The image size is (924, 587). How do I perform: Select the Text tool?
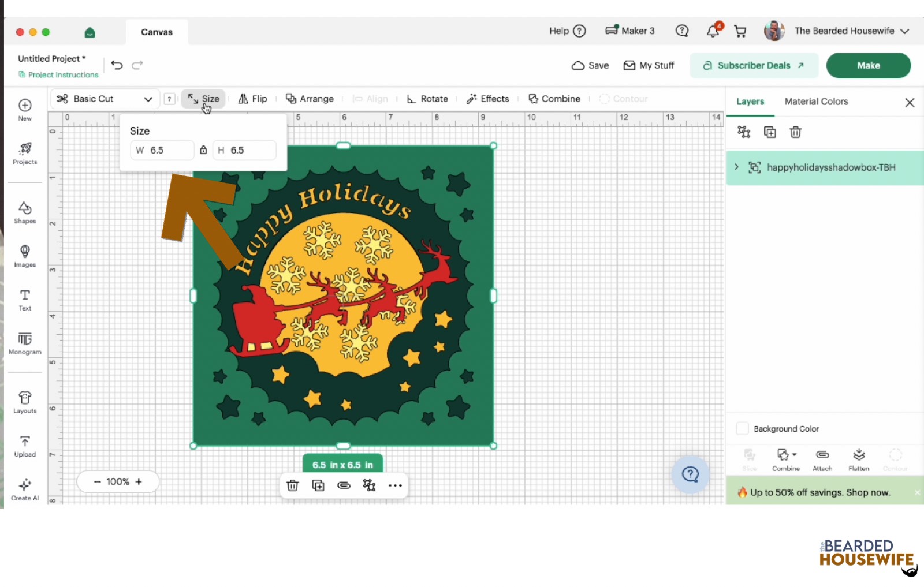pos(25,300)
